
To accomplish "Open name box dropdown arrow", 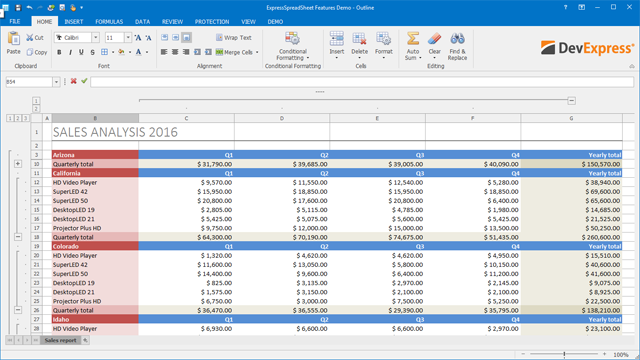I will pos(56,82).
